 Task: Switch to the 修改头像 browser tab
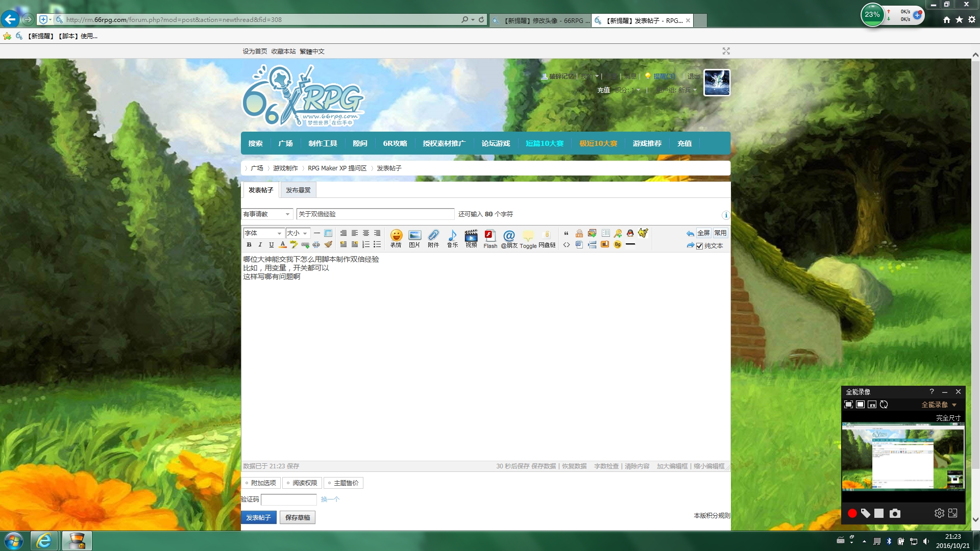pyautogui.click(x=540, y=20)
